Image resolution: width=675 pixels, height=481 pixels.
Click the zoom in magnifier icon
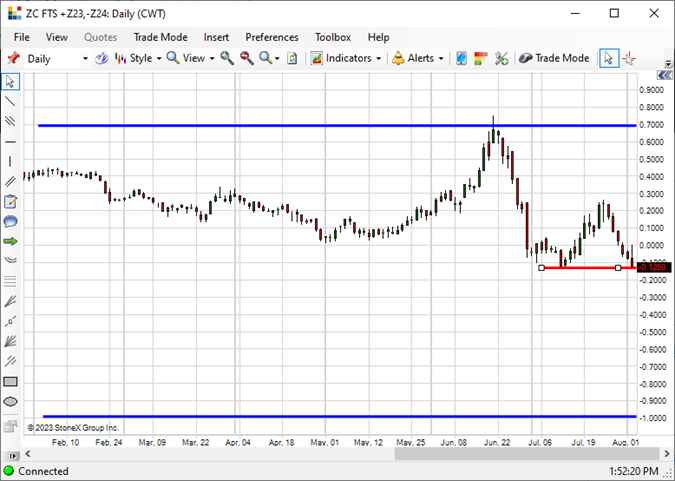227,58
